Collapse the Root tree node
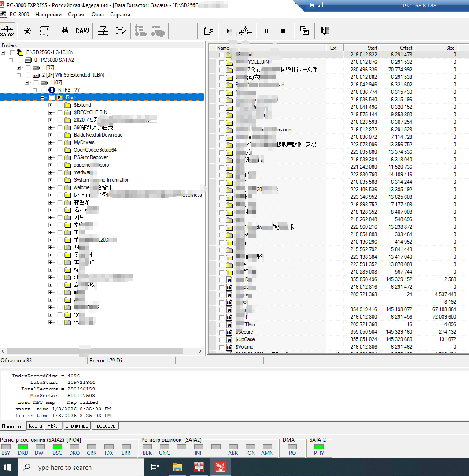The height and width of the screenshot is (476, 469). coord(43,97)
